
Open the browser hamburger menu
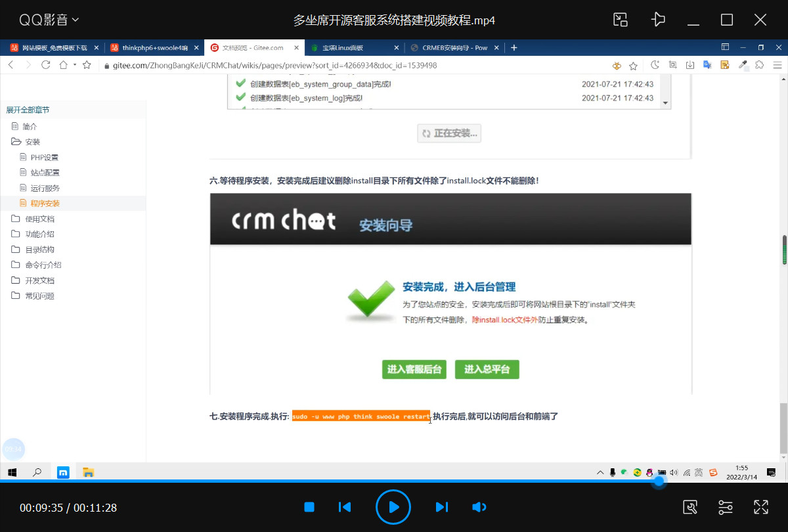777,65
